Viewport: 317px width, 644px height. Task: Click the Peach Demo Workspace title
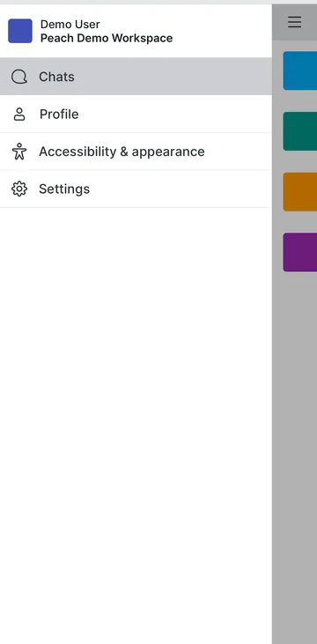107,38
